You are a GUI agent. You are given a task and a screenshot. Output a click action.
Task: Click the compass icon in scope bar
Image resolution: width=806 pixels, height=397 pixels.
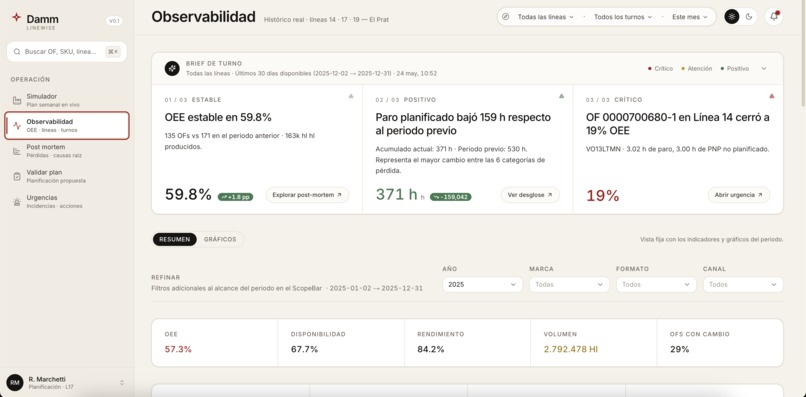[x=506, y=16]
